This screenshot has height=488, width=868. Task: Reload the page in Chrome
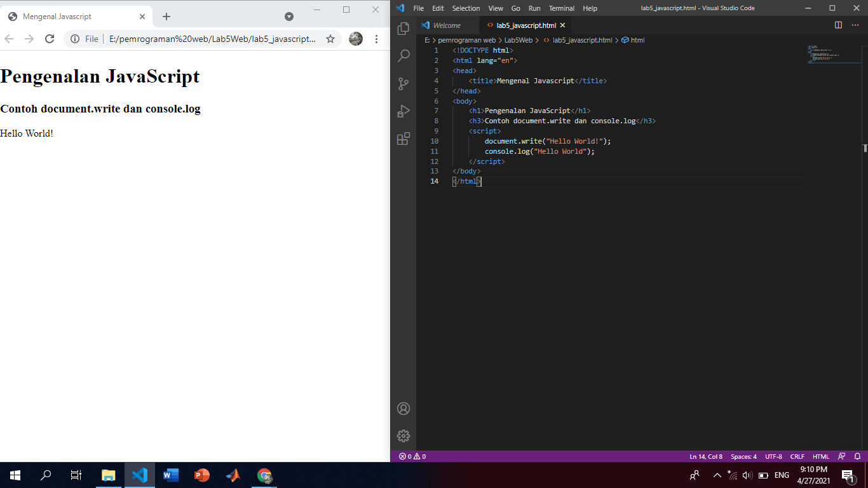pos(50,39)
